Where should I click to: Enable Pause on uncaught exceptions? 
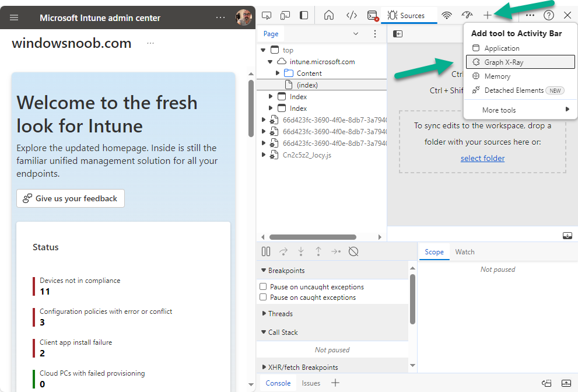263,286
